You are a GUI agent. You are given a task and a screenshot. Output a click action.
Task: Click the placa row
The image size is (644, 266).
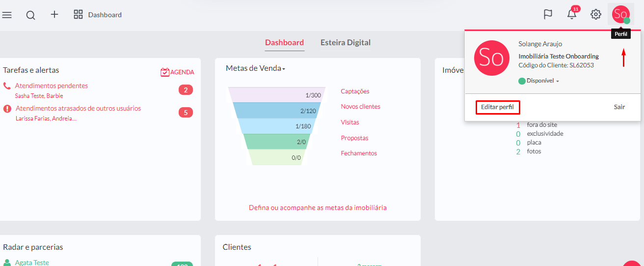(x=529, y=143)
